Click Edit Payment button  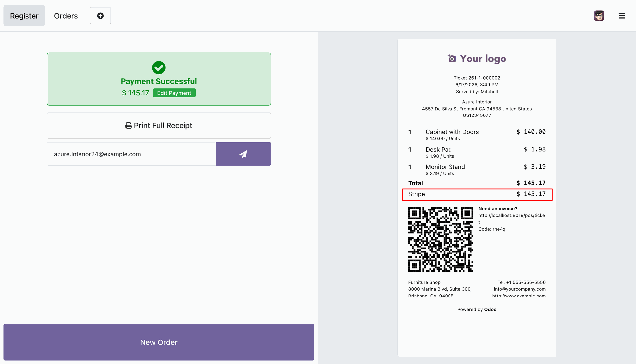coord(174,93)
